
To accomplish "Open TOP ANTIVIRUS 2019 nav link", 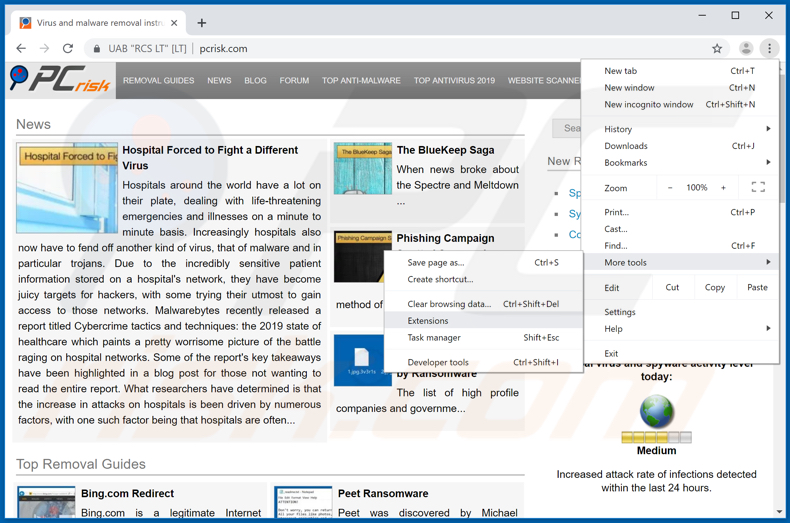I will (454, 81).
